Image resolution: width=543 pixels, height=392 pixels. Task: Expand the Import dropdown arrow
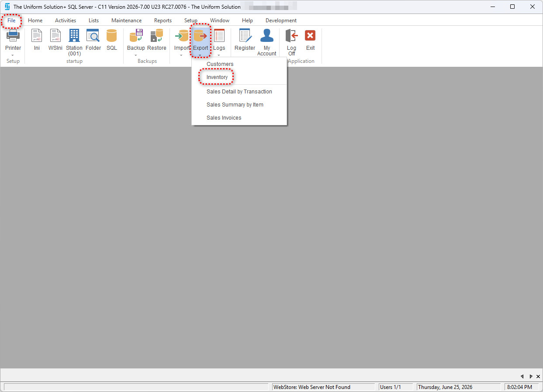[x=181, y=55]
